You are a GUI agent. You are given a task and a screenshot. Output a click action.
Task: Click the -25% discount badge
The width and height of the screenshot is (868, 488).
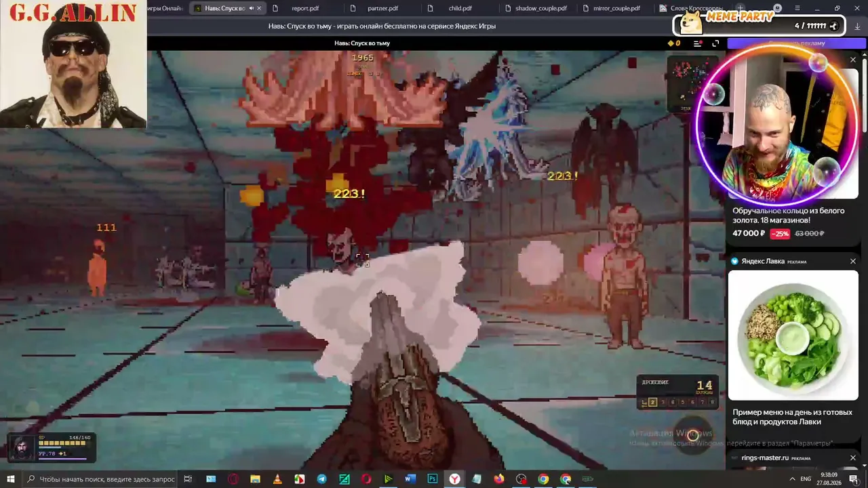coord(780,233)
